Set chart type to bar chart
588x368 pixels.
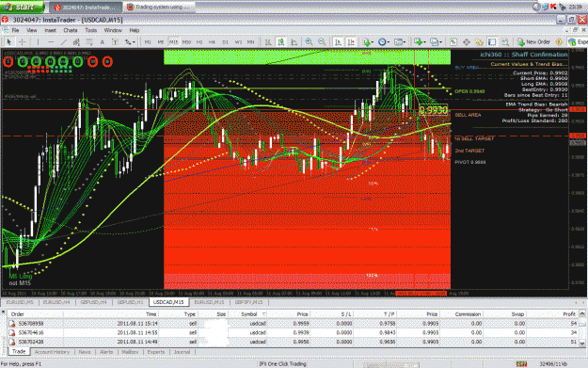tap(268, 42)
